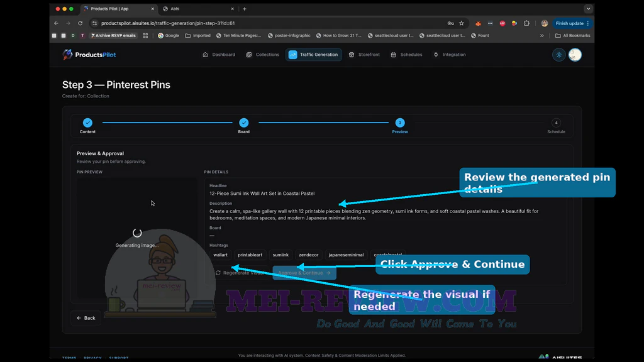Click the Finish update button
Image resolution: width=644 pixels, height=362 pixels.
(x=572, y=23)
